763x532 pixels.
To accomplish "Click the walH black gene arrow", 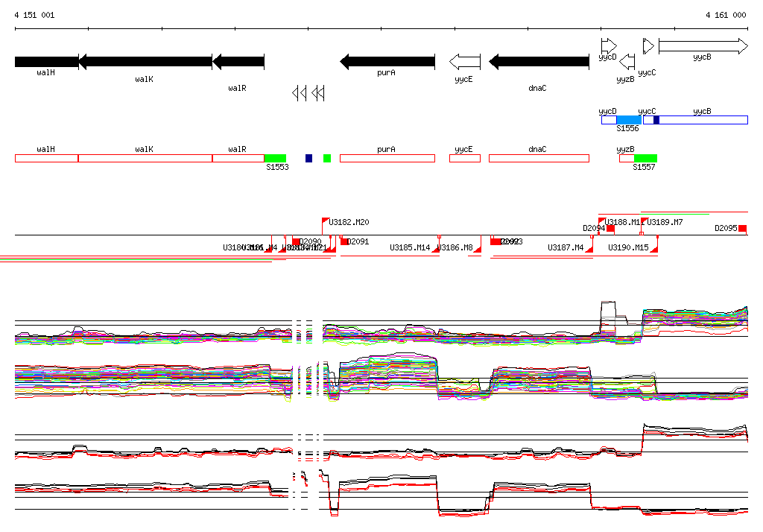I will pos(47,62).
